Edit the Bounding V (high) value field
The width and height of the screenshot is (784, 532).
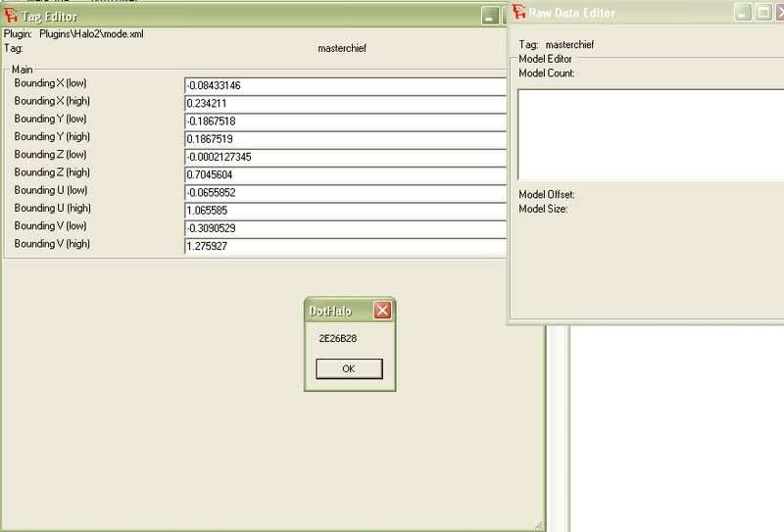point(346,247)
